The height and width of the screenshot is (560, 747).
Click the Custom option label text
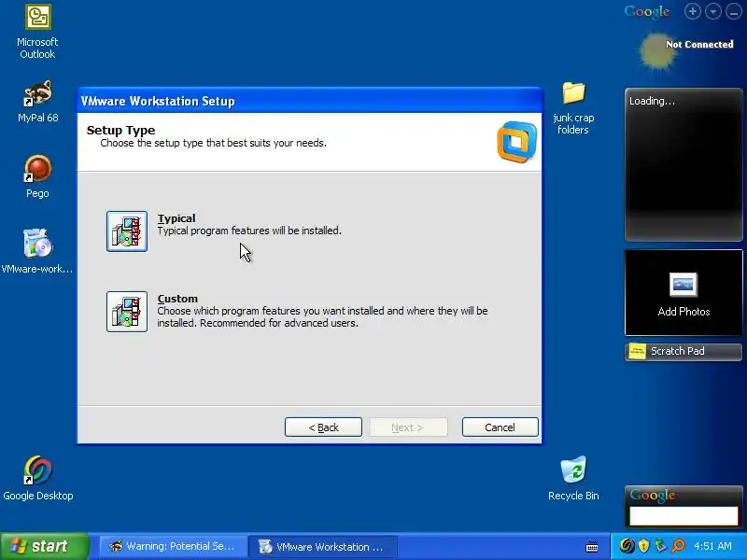(177, 299)
